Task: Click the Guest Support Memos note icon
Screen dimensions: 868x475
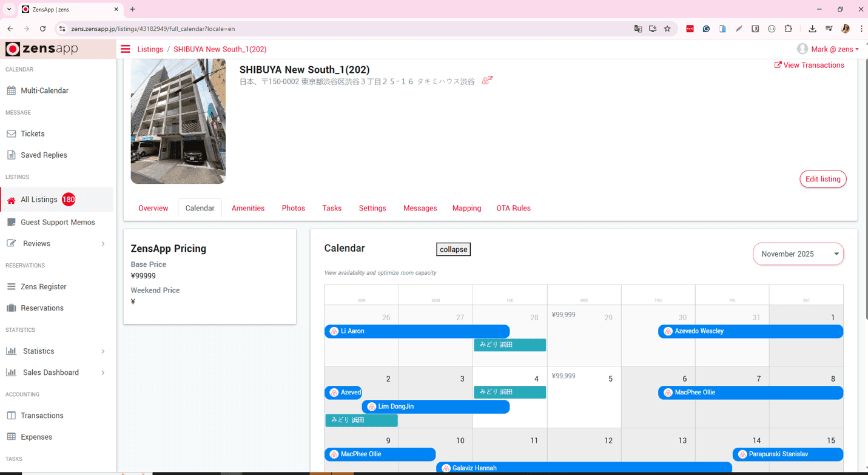Action: (x=11, y=222)
